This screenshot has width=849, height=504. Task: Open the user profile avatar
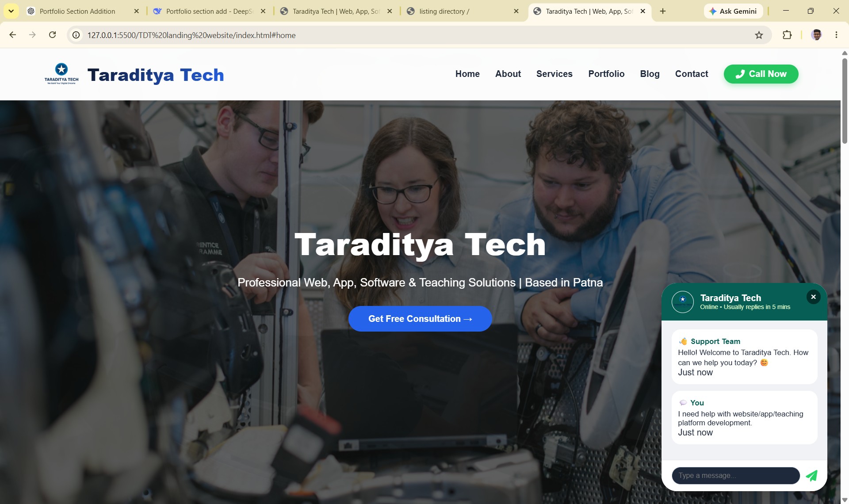pos(816,35)
